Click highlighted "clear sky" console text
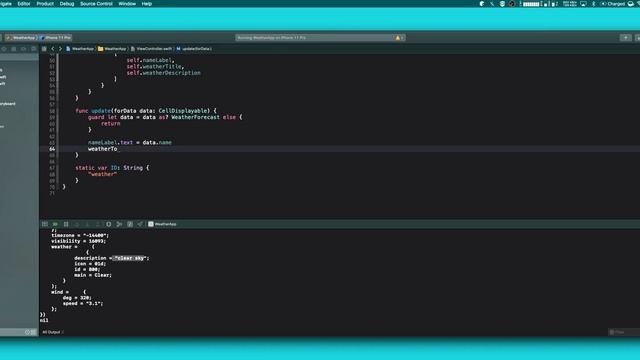640x360 pixels. point(129,258)
